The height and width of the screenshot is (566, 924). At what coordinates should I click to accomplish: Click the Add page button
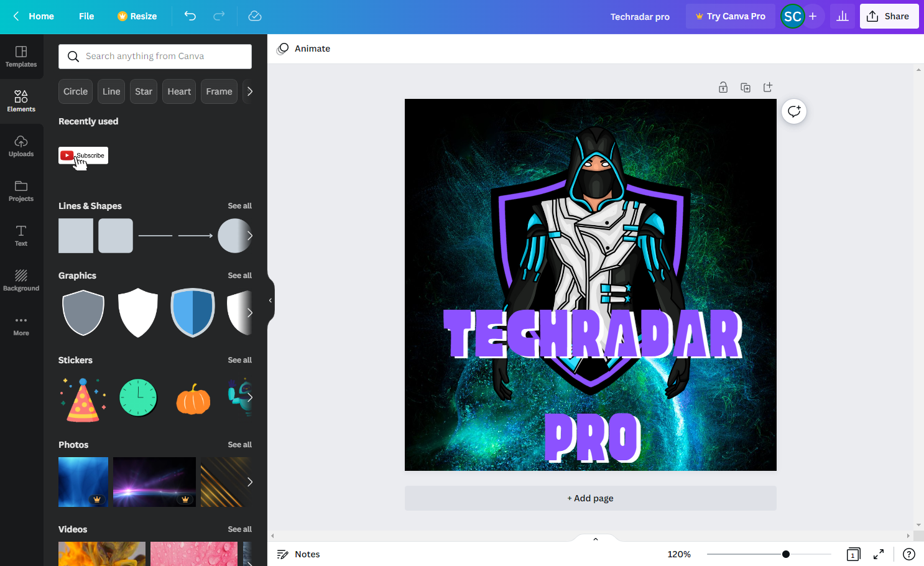point(590,498)
